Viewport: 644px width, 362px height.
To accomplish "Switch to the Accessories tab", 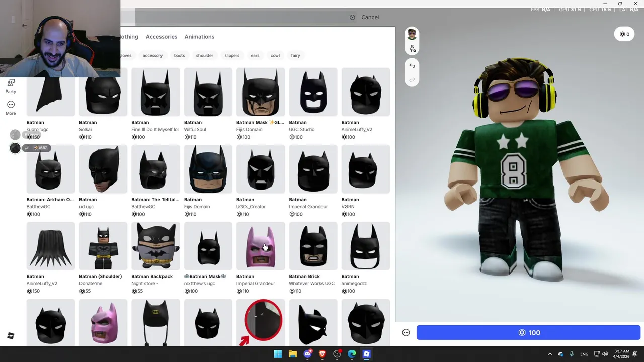I will [x=161, y=37].
